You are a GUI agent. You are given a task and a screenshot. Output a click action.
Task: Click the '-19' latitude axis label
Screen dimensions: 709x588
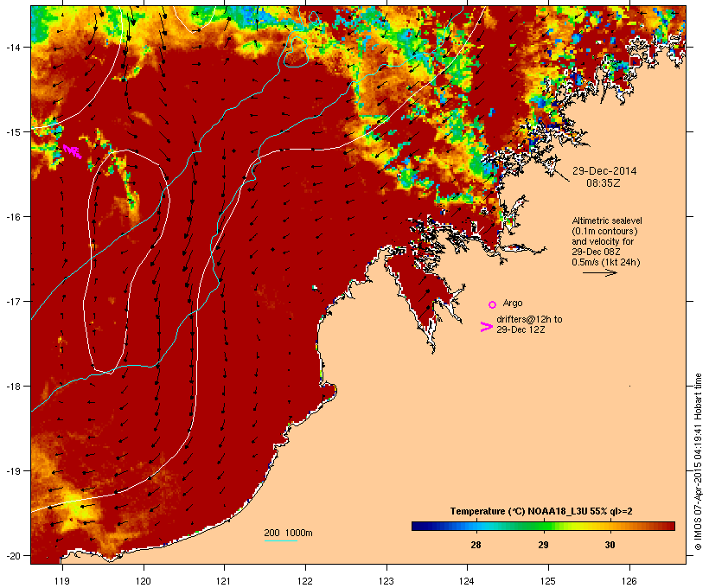tap(12, 471)
